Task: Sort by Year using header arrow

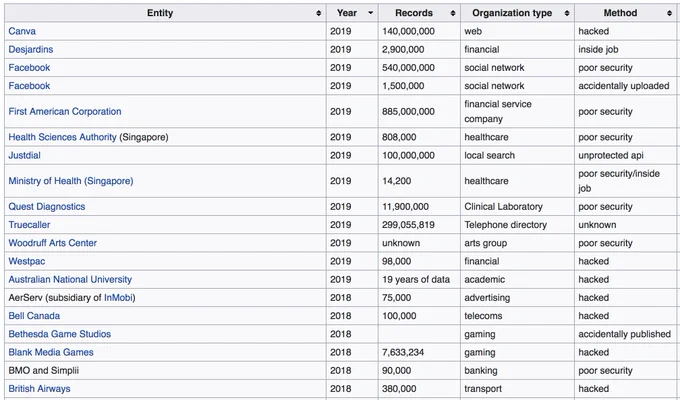Action: (370, 13)
